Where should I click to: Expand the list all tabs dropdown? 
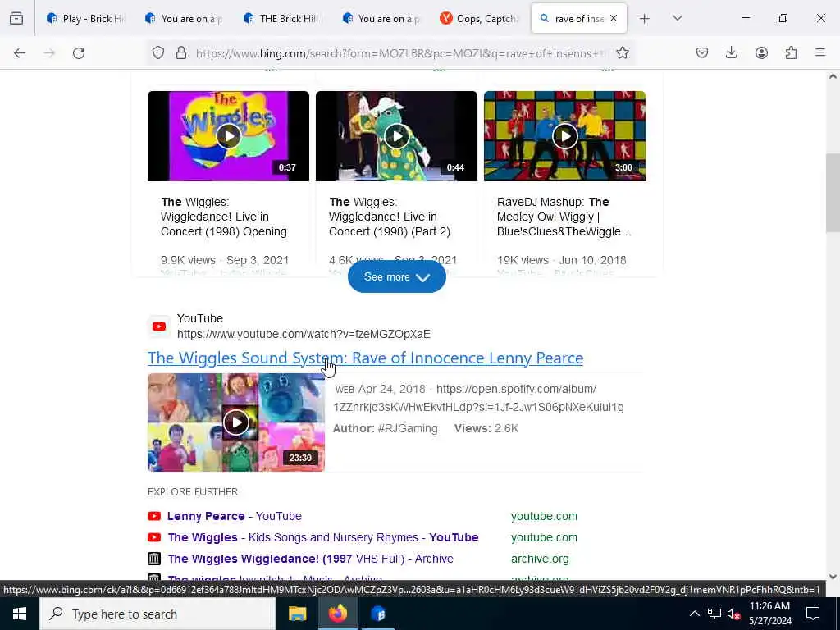click(x=678, y=19)
